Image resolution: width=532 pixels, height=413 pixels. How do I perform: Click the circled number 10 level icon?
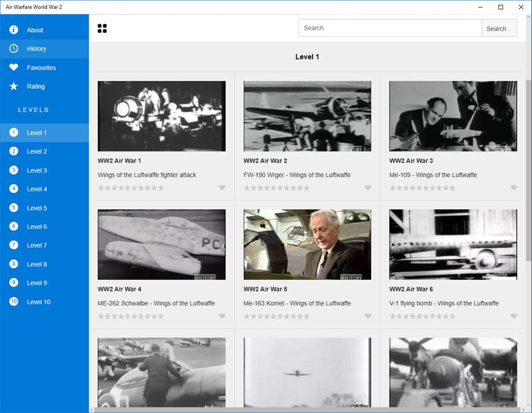(x=14, y=301)
